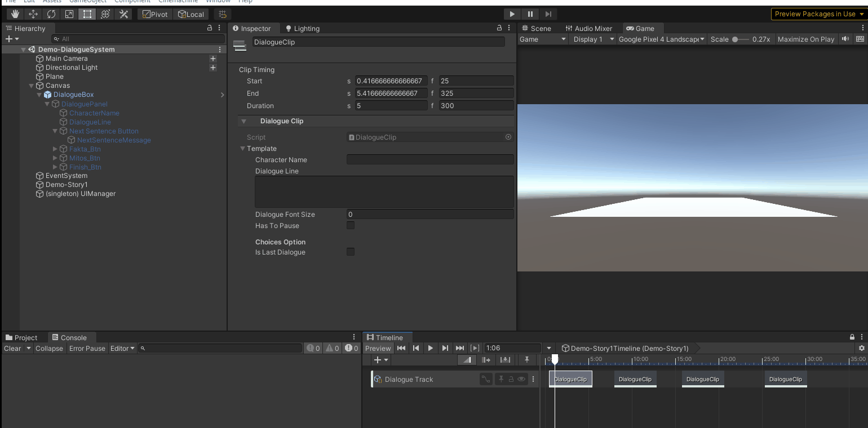Select the Hand tool in toolbar
Viewport: 868px width, 428px height.
tap(15, 14)
